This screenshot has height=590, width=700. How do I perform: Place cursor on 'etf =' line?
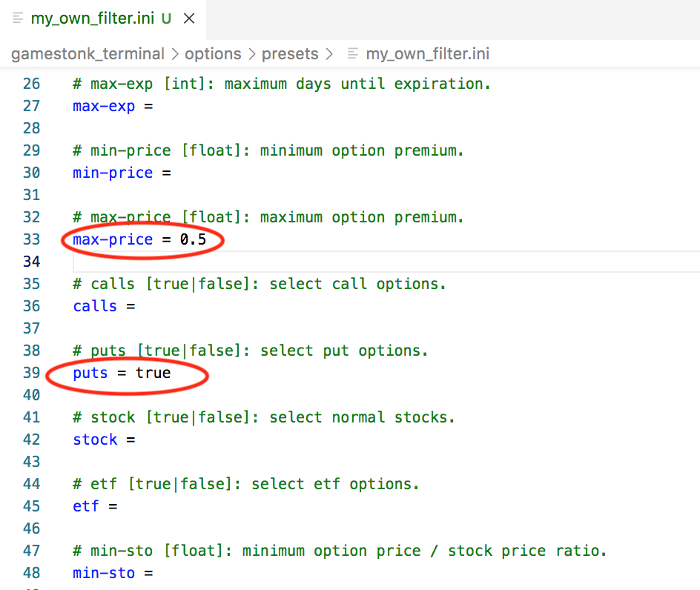(x=95, y=506)
